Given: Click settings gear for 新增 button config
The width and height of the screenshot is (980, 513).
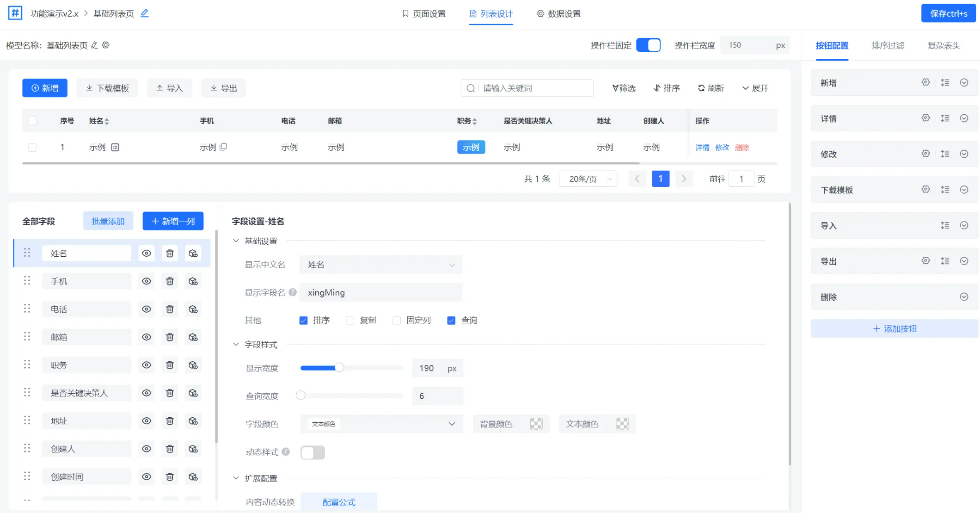Looking at the screenshot, I should pyautogui.click(x=925, y=82).
